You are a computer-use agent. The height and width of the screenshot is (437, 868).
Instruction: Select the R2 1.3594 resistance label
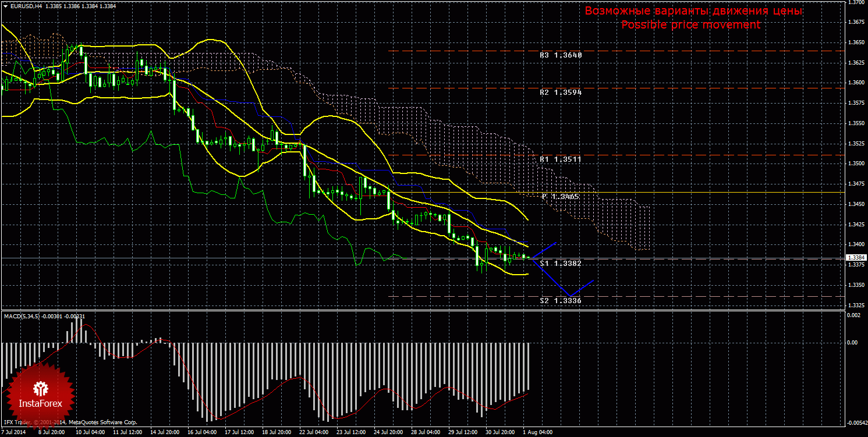click(561, 93)
